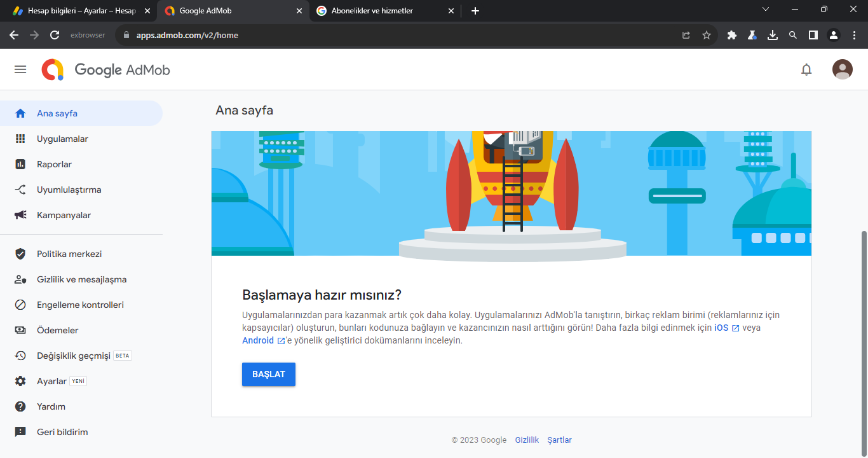Click the Kampanyalar megaphone icon
868x458 pixels.
[20, 215]
